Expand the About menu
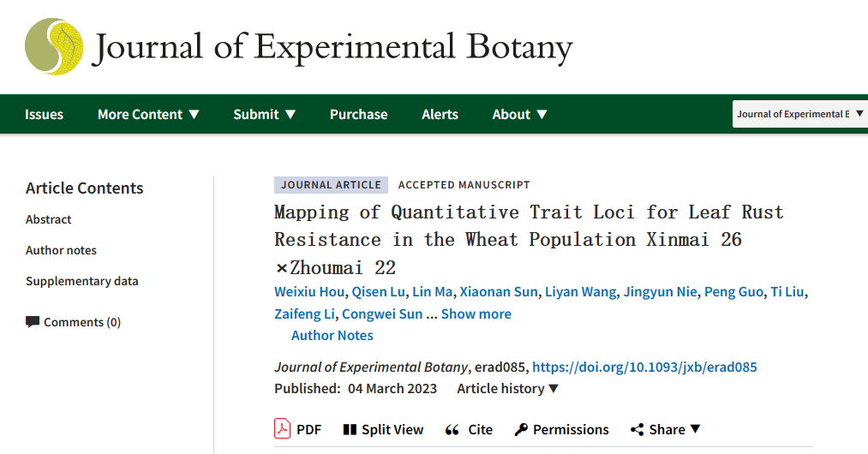The width and height of the screenshot is (868, 454). coord(519,114)
